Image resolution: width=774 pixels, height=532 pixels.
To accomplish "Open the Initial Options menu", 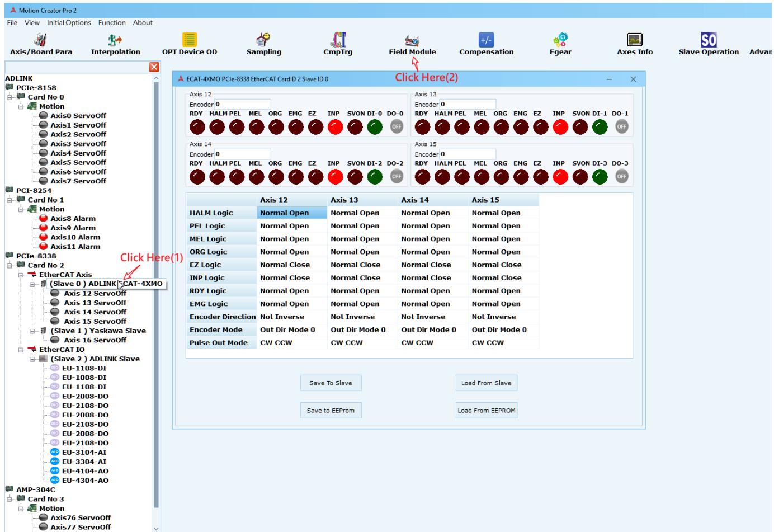I will click(69, 23).
